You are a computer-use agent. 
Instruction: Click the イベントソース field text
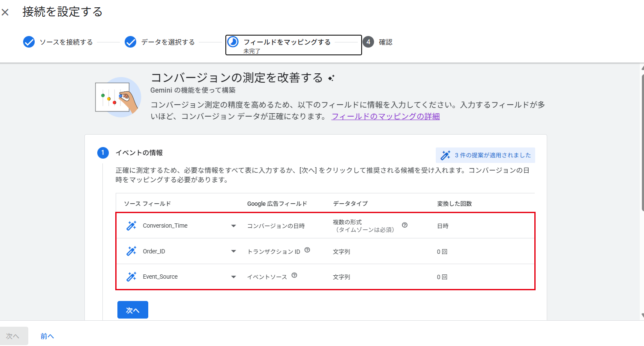(x=267, y=277)
